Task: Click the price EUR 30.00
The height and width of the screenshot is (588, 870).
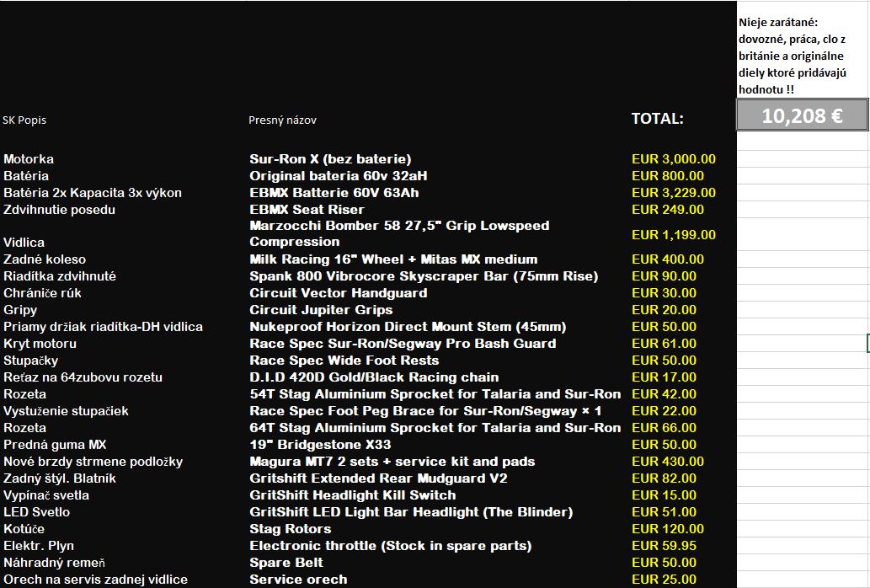Action: tap(665, 293)
